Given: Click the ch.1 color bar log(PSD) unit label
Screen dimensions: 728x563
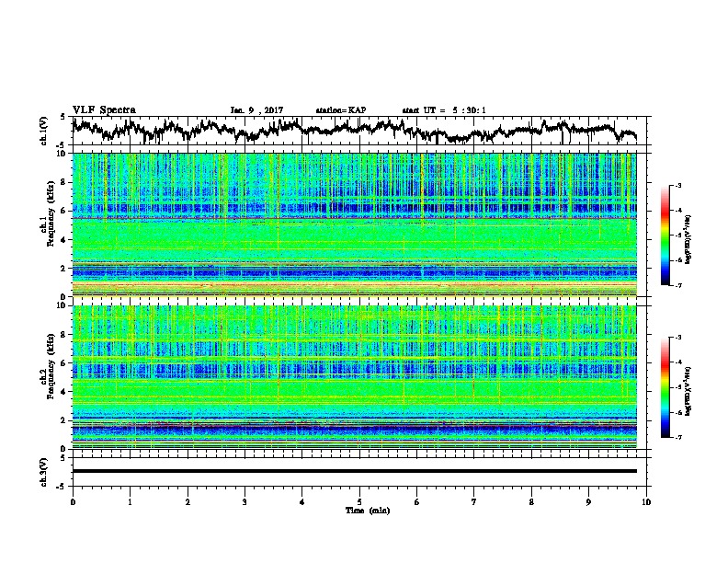Looking at the screenshot, I should [x=688, y=239].
